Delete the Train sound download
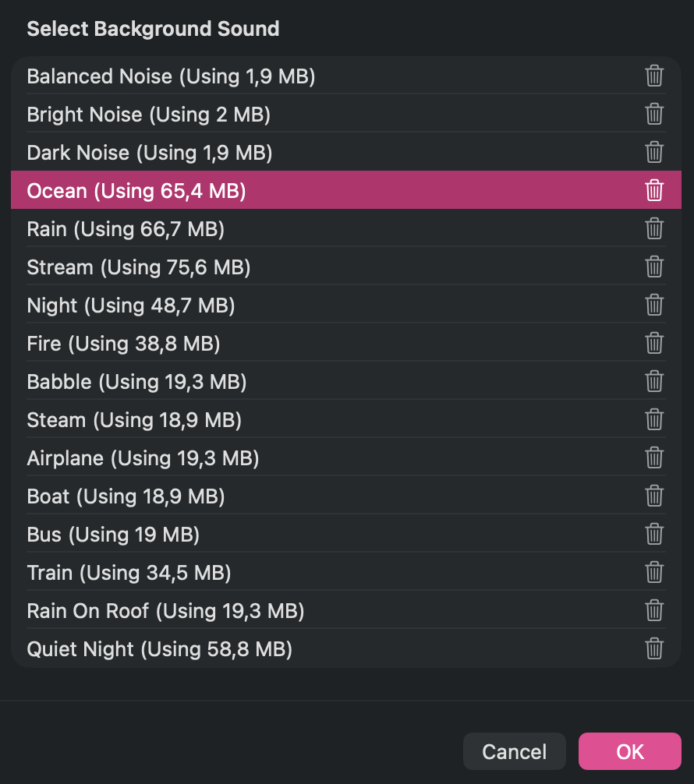Viewport: 694px width, 784px height. 654,572
